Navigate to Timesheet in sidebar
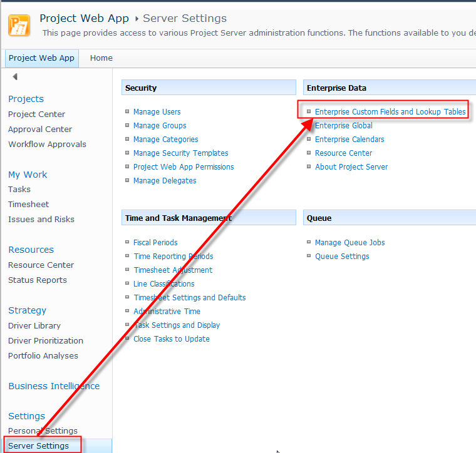 coord(28,205)
